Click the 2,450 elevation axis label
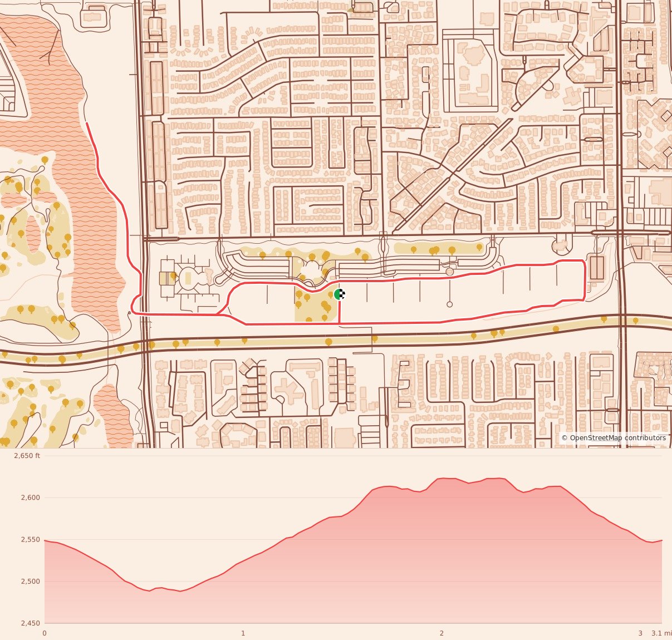Screen dimensions: 672x640 31,623
